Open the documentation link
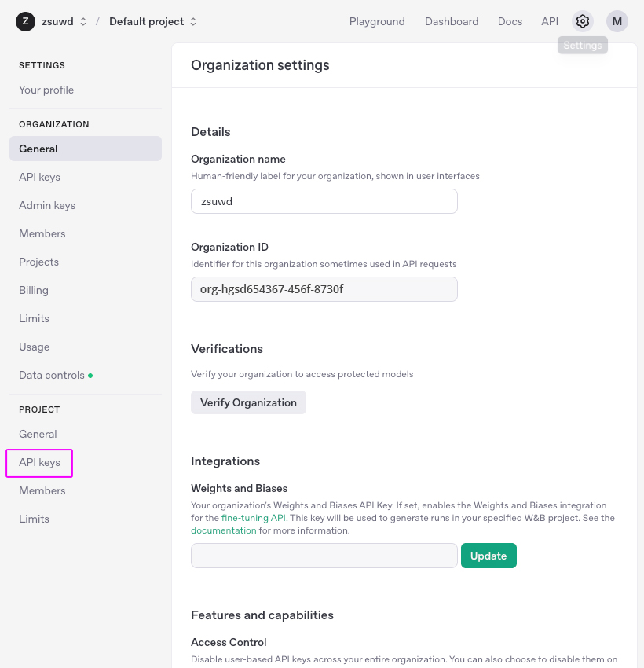The image size is (644, 668). pyautogui.click(x=224, y=530)
